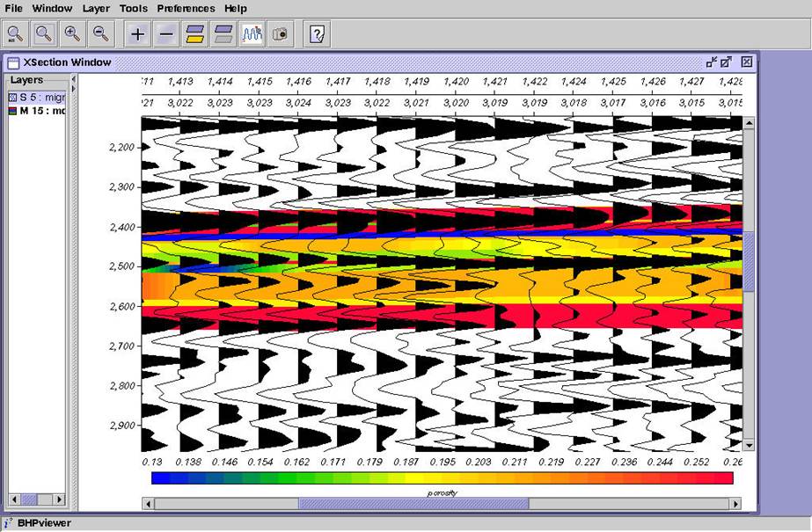The width and height of the screenshot is (812, 532).
Task: Click the 0.195 colorbar value
Action: [x=443, y=462]
